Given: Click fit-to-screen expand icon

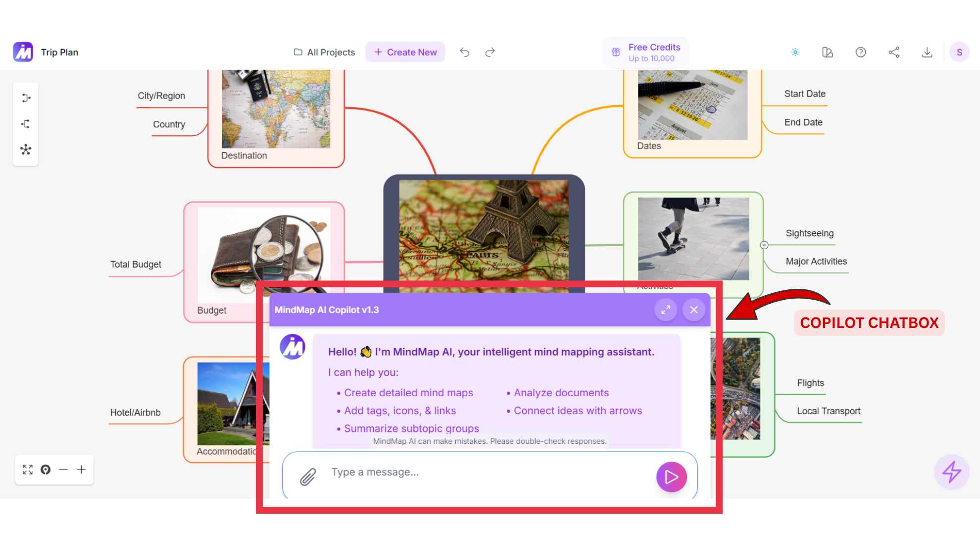Looking at the screenshot, I should pyautogui.click(x=28, y=470).
